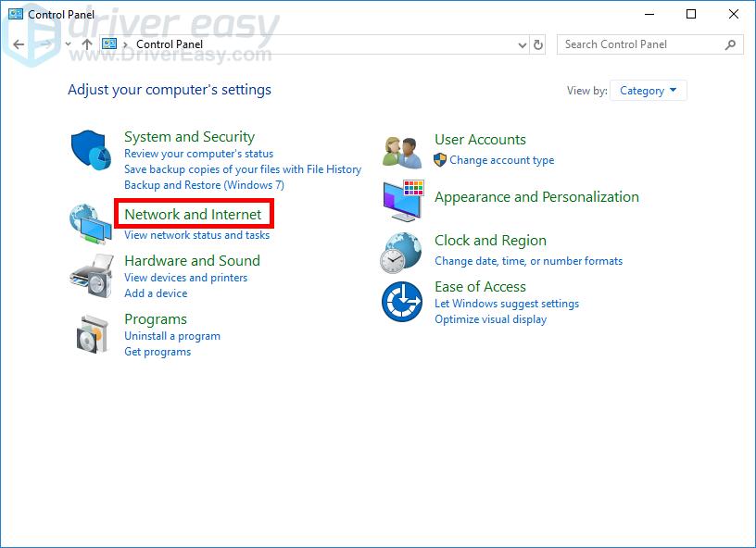Image resolution: width=756 pixels, height=548 pixels.
Task: Go up one level with up arrow
Action: click(87, 44)
